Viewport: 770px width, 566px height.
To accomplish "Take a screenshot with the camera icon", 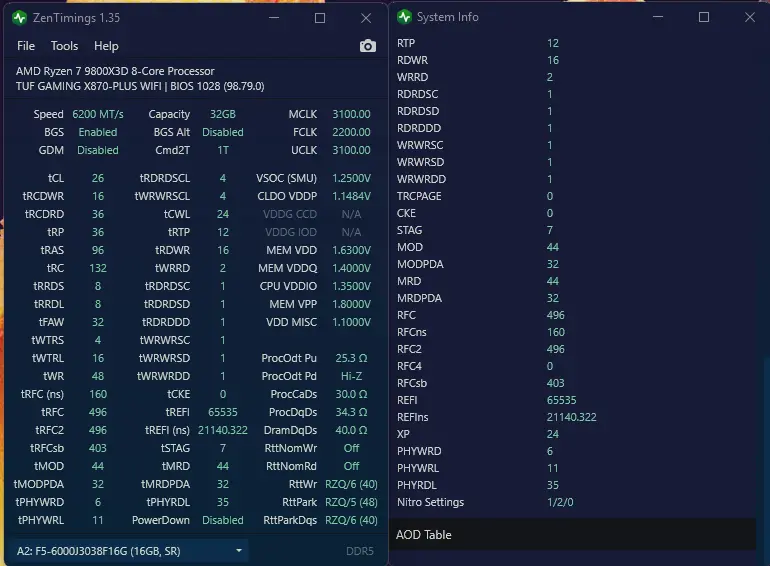I will pos(367,46).
